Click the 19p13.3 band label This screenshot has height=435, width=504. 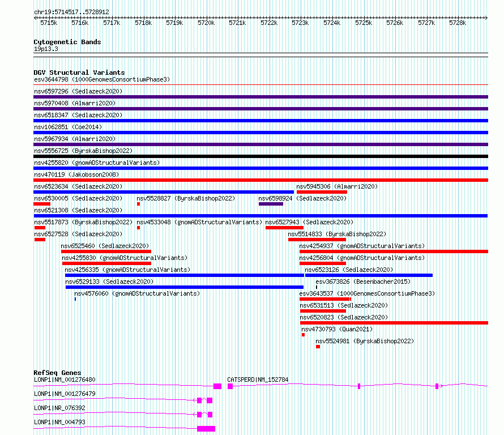pos(46,49)
